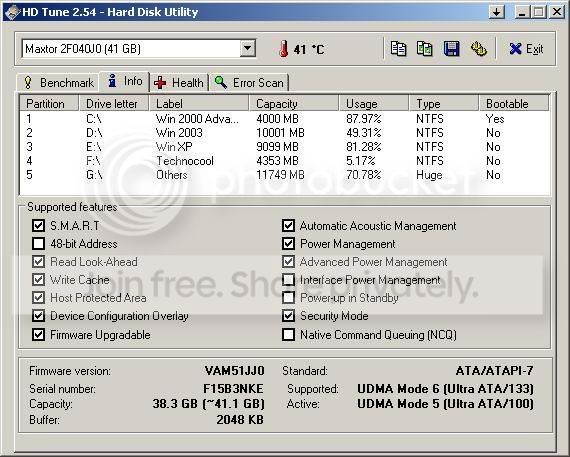
Task: Switch to the Benchmark tab
Action: click(x=59, y=83)
